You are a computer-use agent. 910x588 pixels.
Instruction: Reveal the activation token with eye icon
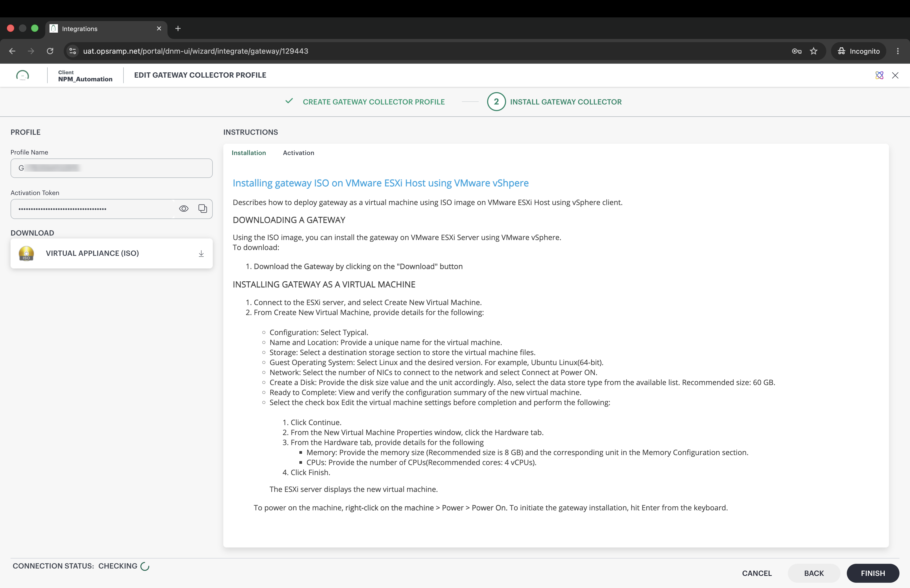(184, 208)
